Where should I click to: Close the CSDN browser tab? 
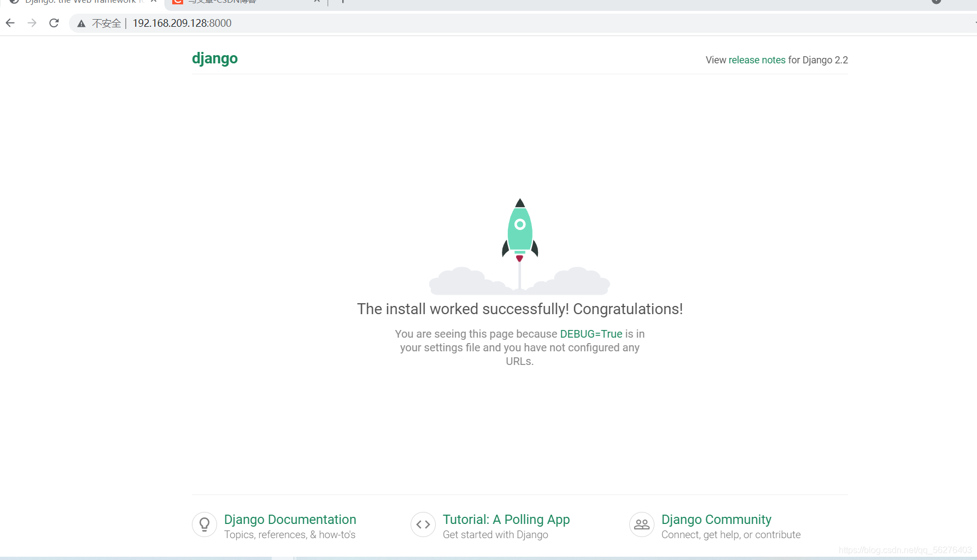tap(317, 2)
